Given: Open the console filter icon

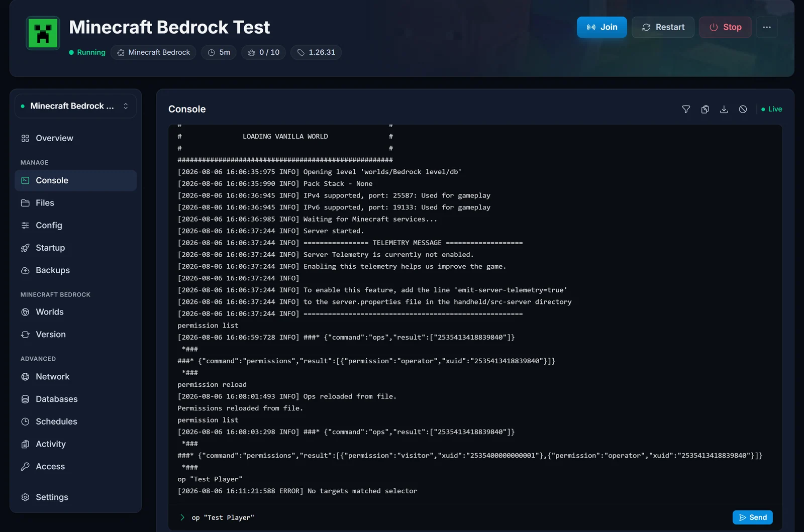Looking at the screenshot, I should pyautogui.click(x=686, y=109).
